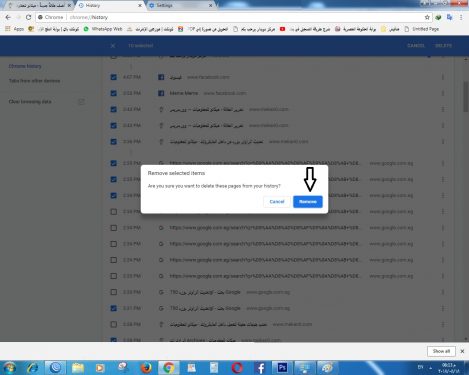This screenshot has height=375, width=469.
Task: Open the Apps bookmarks shortcut
Action: pos(14,29)
